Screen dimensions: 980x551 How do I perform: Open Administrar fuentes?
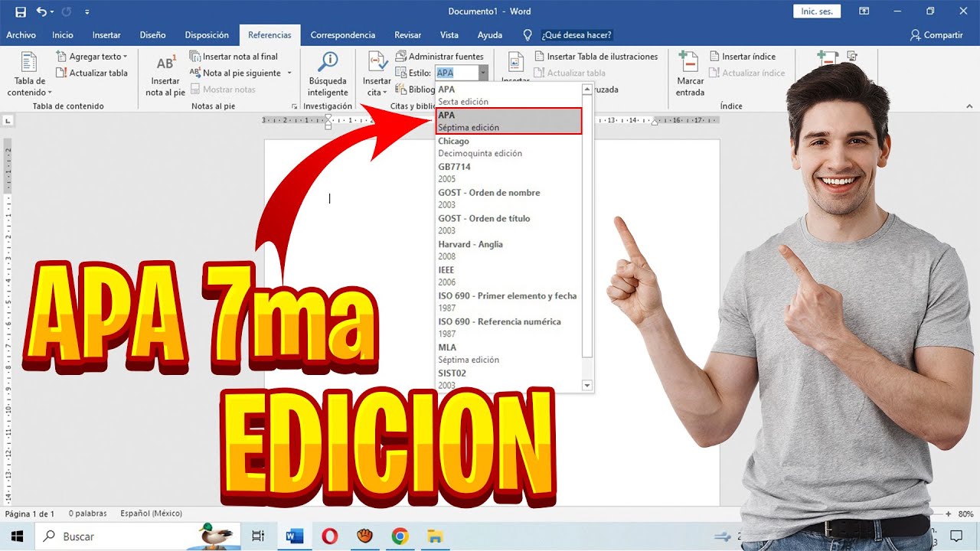tap(439, 57)
